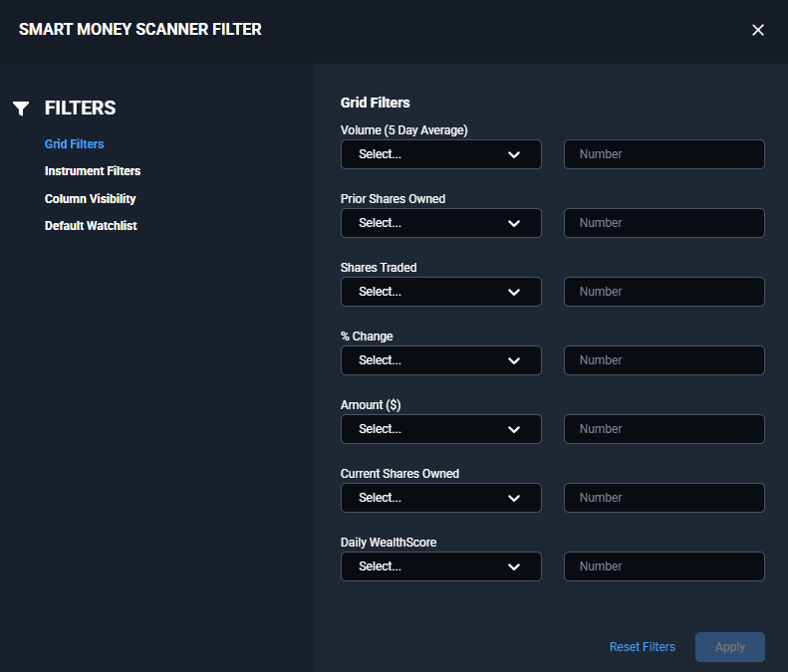Screen dimensions: 788x672
Task: Click the Shares Traded label
Action: (x=379, y=268)
